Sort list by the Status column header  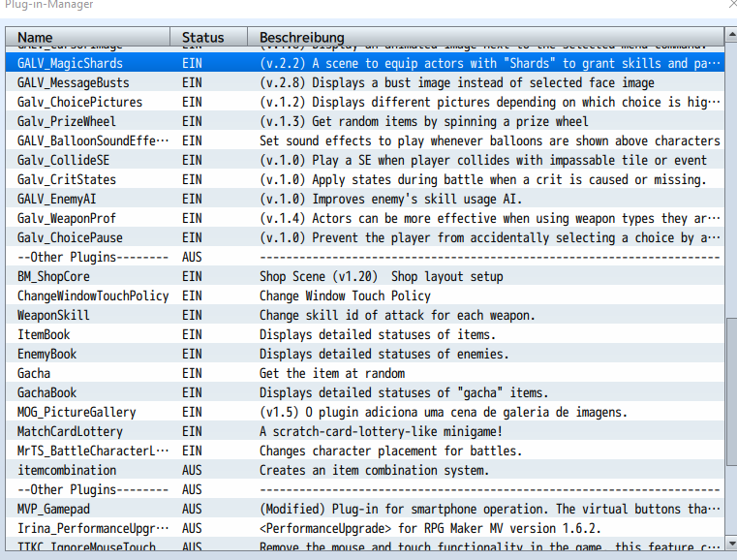pos(208,37)
